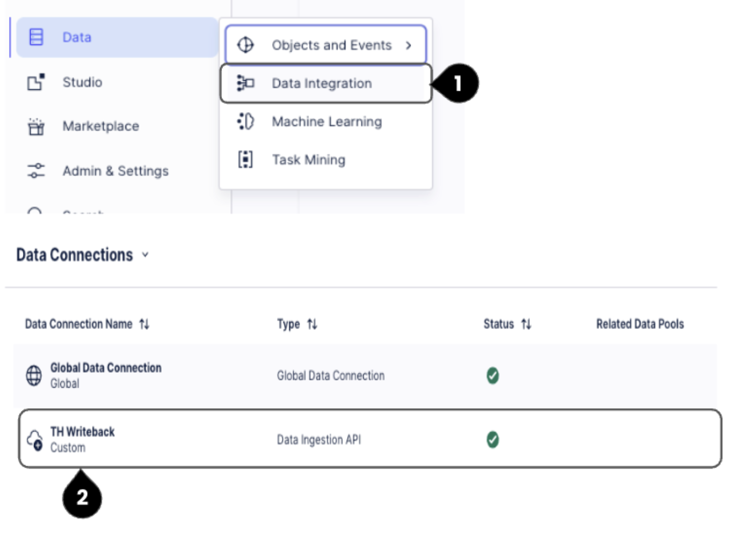Image resolution: width=743 pixels, height=560 pixels.
Task: Click the globe icon for Global Data Connection
Action: tap(34, 375)
